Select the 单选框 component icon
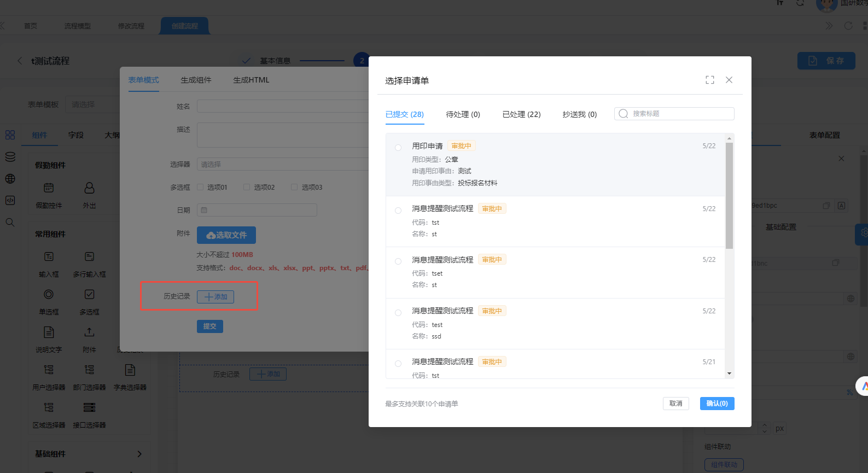Image resolution: width=868 pixels, height=473 pixels. tap(49, 294)
